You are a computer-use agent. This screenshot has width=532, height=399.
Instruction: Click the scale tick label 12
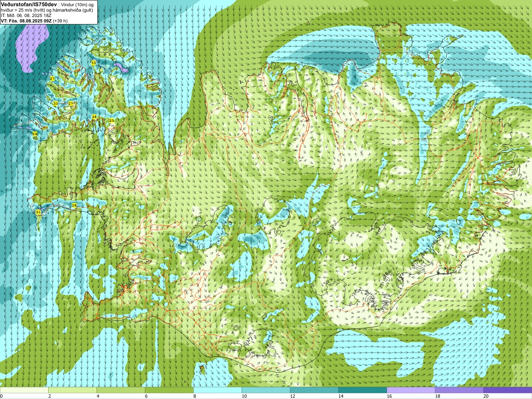293,396
